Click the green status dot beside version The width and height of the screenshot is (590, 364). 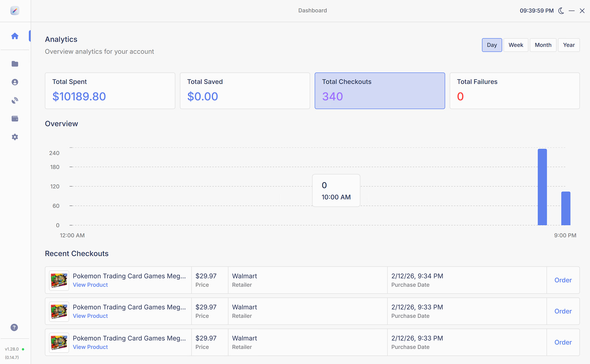(x=23, y=349)
